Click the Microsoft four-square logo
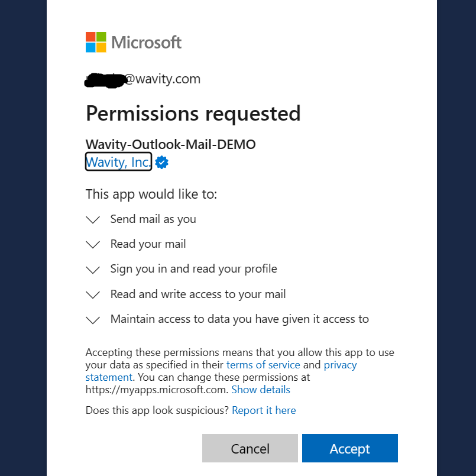476x476 pixels. [96, 42]
